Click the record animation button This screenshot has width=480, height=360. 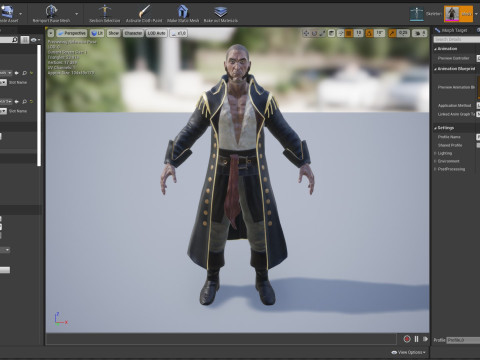(407, 339)
